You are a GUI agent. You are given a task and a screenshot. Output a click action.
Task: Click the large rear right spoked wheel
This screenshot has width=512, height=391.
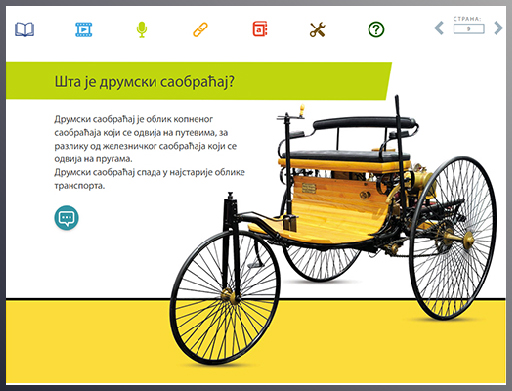tap(453, 238)
